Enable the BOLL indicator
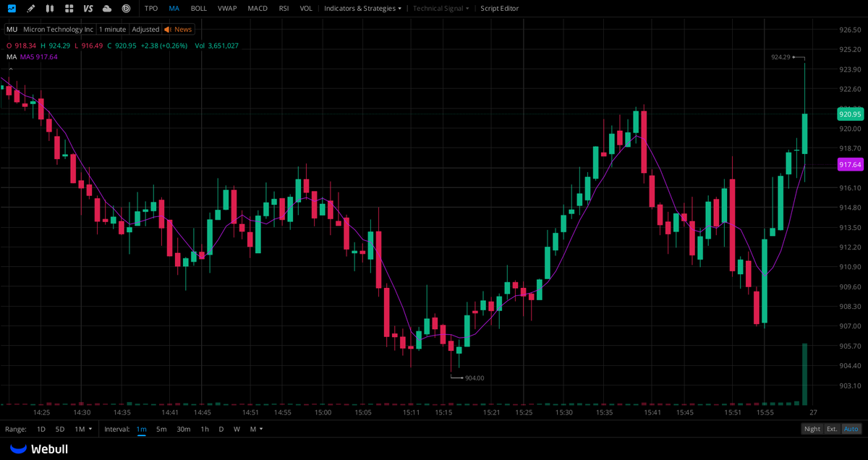Viewport: 868px width, 460px height. click(x=199, y=8)
